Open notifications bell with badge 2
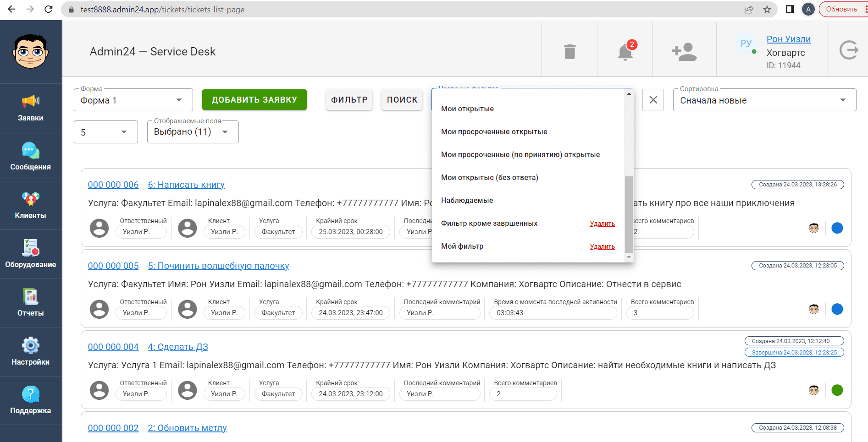This screenshot has height=442, width=868. pyautogui.click(x=625, y=52)
